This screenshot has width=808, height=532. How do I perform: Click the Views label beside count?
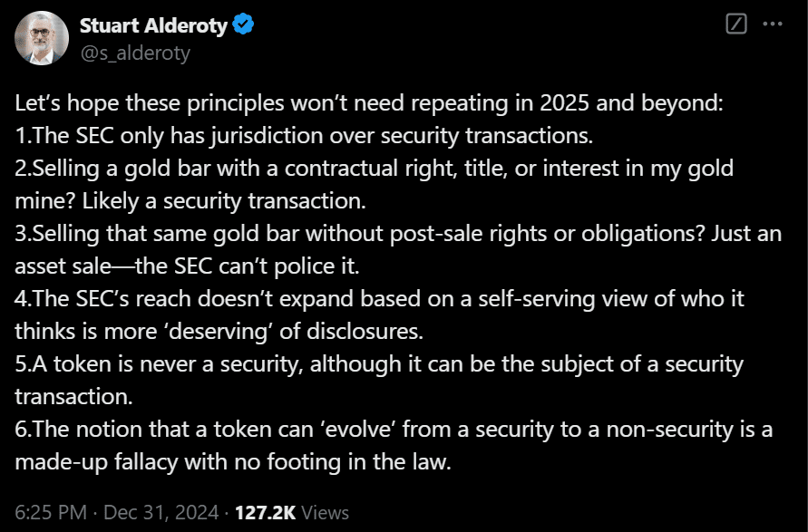(x=326, y=512)
